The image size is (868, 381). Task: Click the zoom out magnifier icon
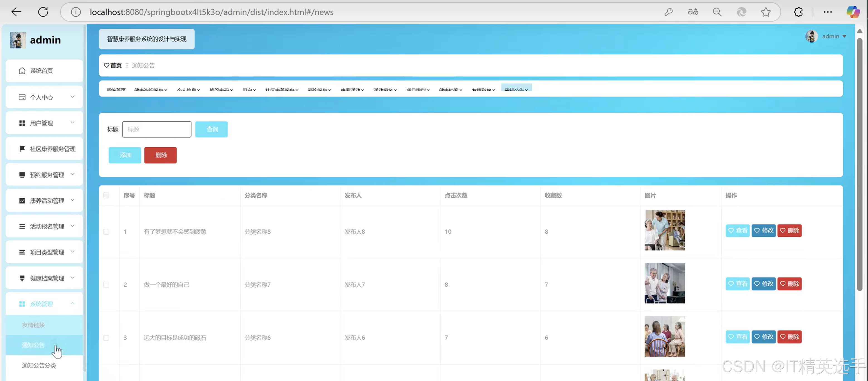(717, 12)
